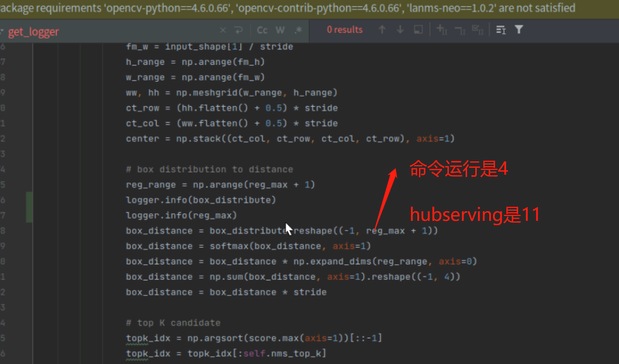Jump to next search occurrence

(x=401, y=29)
